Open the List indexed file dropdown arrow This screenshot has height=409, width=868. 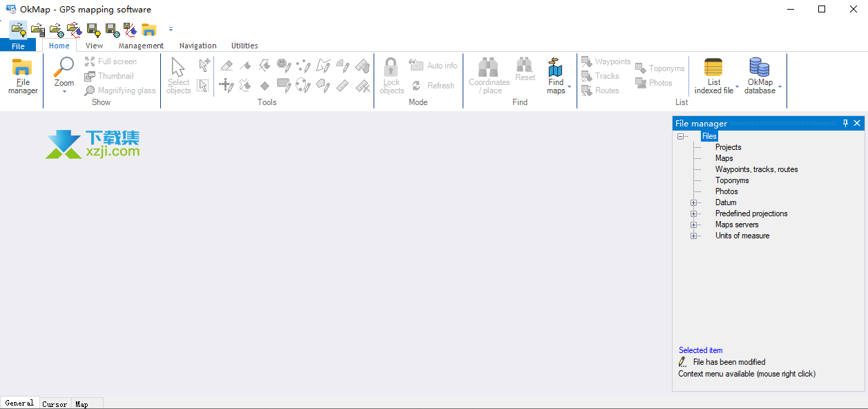737,88
